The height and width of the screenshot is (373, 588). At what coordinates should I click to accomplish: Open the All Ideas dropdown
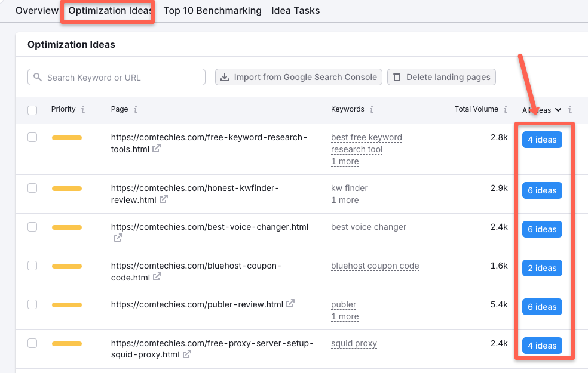coord(541,110)
